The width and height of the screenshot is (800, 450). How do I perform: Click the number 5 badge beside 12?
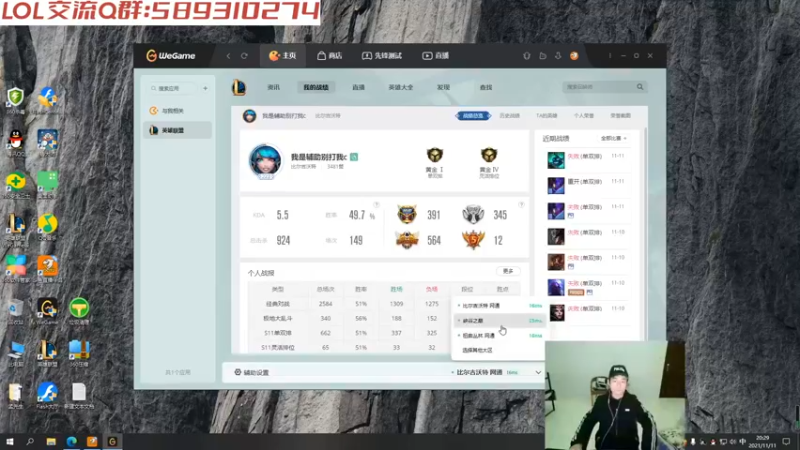coord(473,240)
